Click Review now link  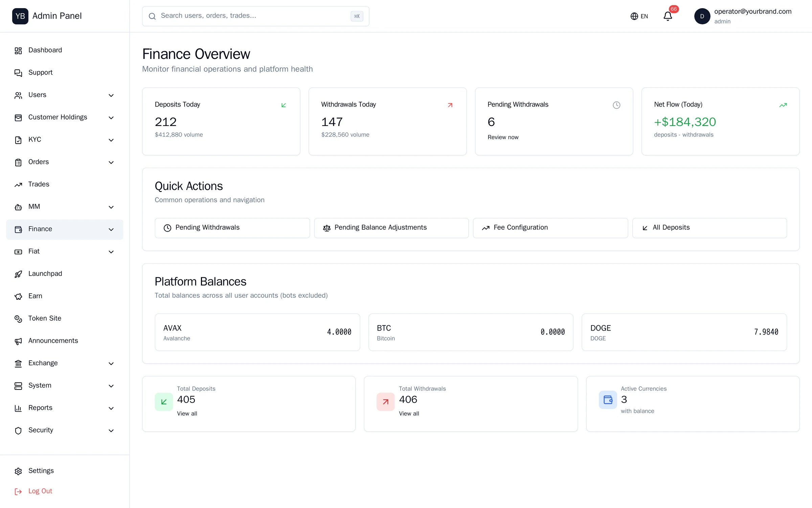503,137
